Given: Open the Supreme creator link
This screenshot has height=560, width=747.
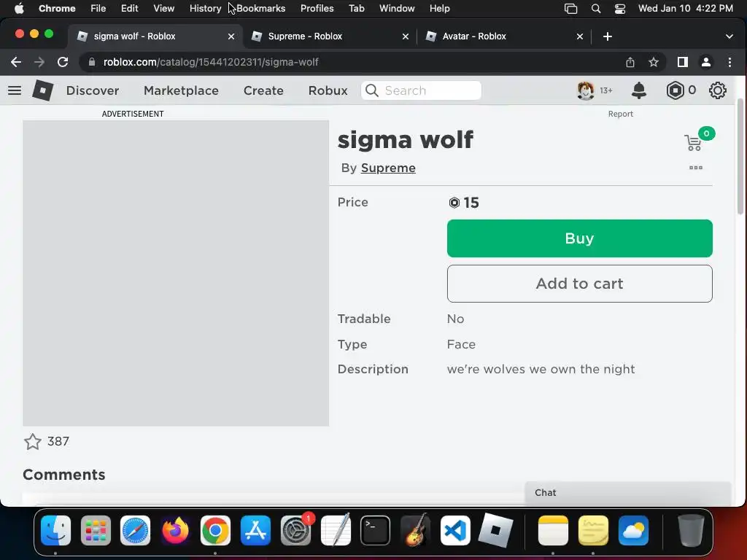Looking at the screenshot, I should 388,168.
